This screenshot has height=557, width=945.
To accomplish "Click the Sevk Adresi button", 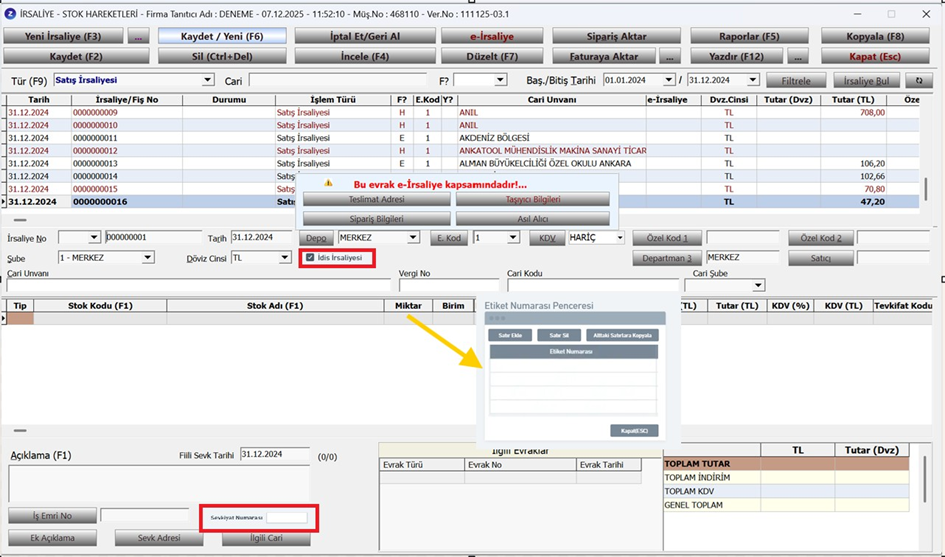I will pyautogui.click(x=159, y=538).
